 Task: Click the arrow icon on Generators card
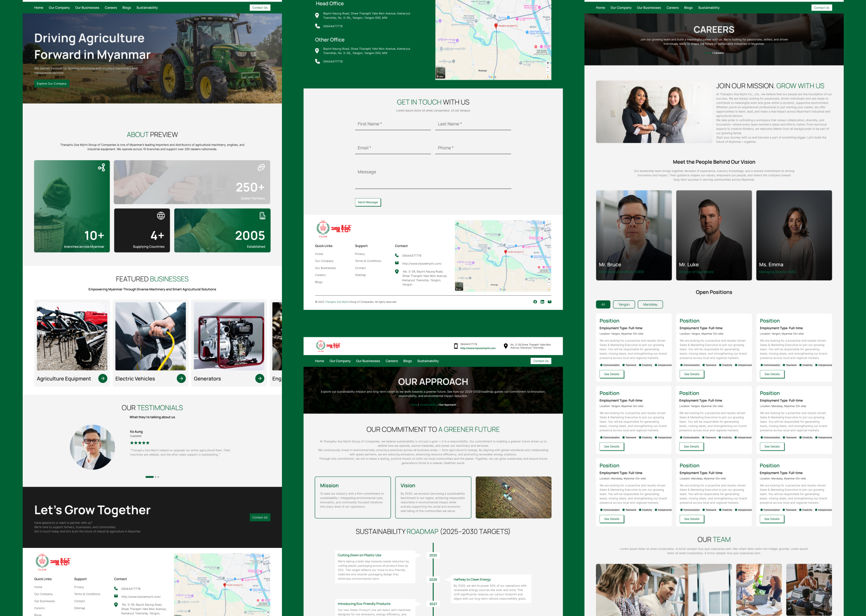260,378
